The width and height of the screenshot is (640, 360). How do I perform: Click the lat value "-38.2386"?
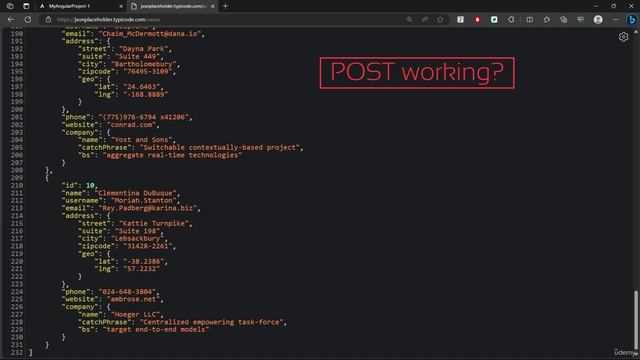pyautogui.click(x=143, y=261)
